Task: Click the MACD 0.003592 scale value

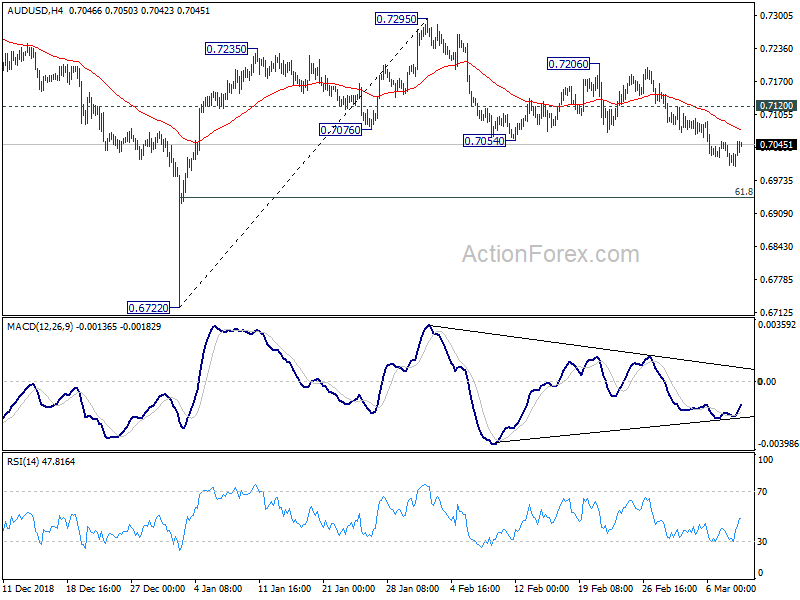Action: [x=777, y=324]
